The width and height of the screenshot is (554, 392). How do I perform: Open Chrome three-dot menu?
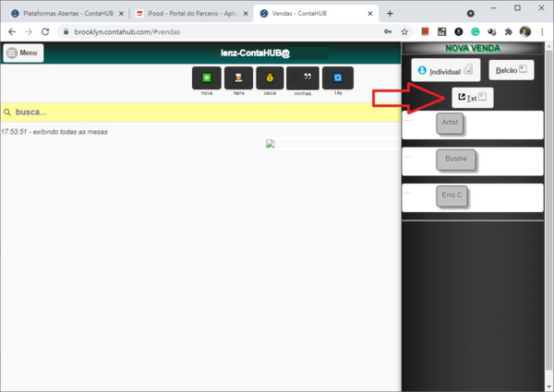tap(542, 31)
